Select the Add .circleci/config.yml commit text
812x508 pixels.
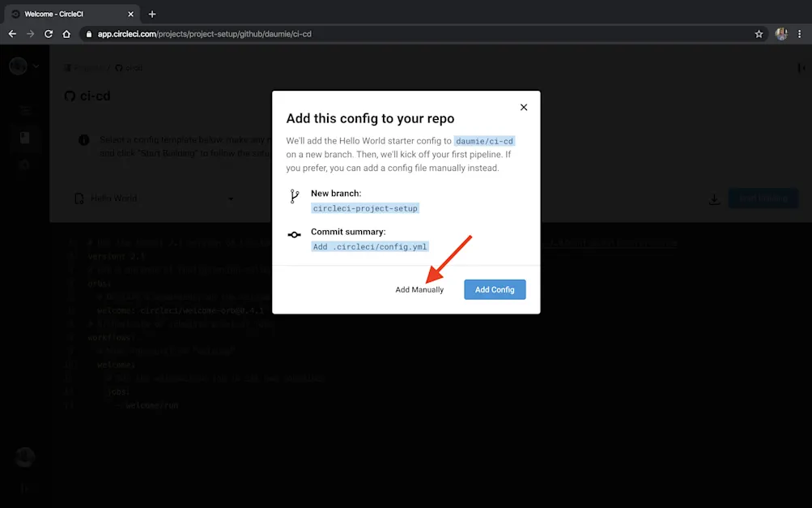pos(370,247)
